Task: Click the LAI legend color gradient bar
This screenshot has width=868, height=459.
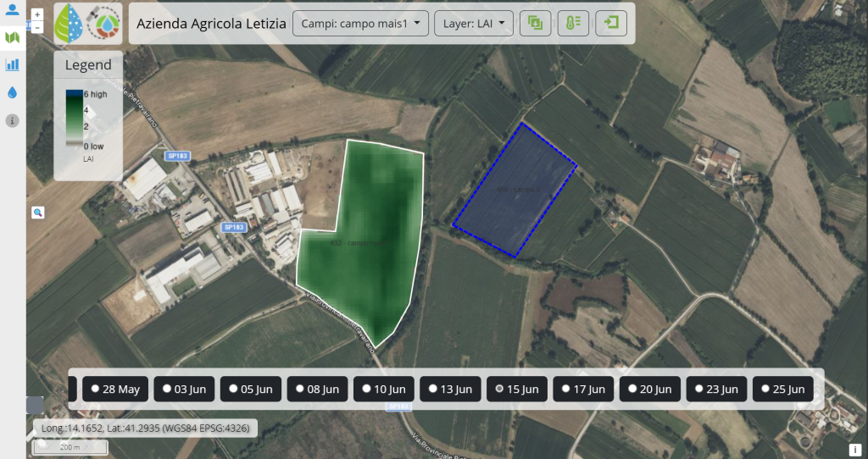Action: pyautogui.click(x=75, y=119)
